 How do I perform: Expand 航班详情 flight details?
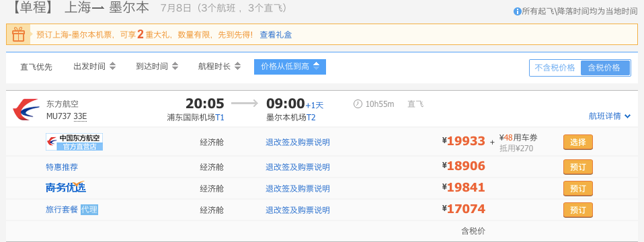click(610, 116)
